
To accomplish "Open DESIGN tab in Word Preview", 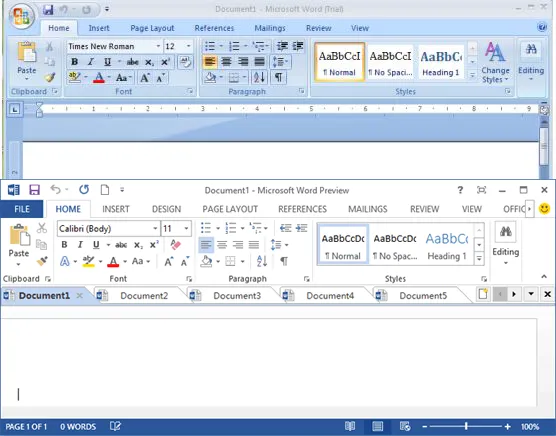I will click(x=166, y=209).
